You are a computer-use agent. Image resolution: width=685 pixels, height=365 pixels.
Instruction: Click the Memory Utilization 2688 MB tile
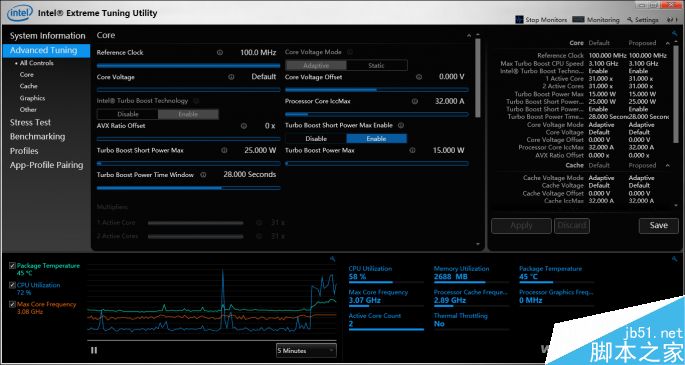coord(471,274)
